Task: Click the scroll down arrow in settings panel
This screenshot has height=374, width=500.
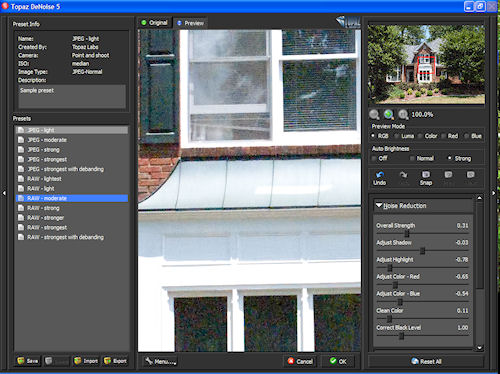Action: pos(479,348)
